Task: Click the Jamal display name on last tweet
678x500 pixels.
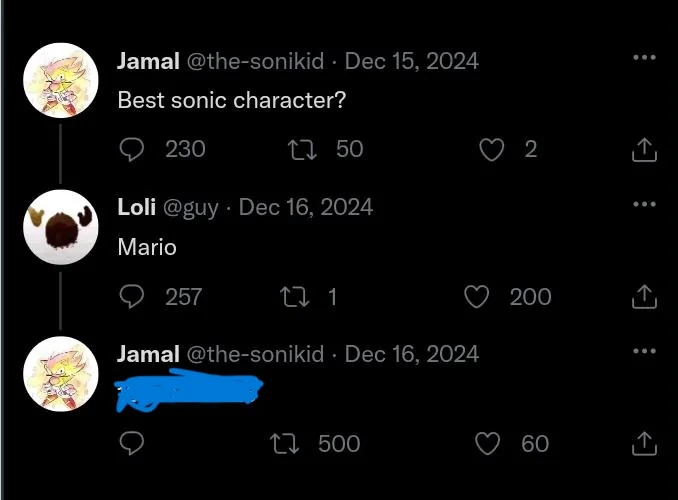Action: [148, 354]
